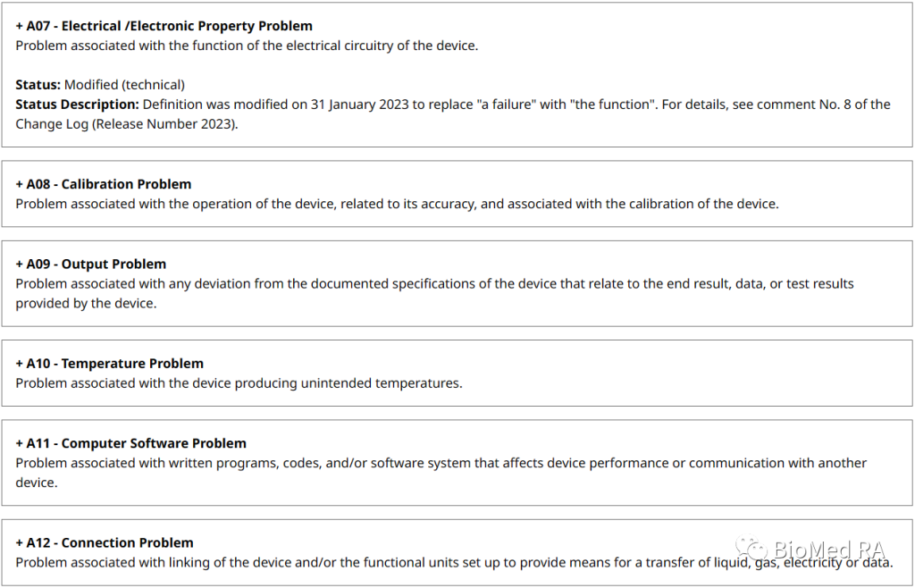Select the Electrical /Electronic Property Problem heading
Viewport: 915px width, 588px height.
(187, 27)
